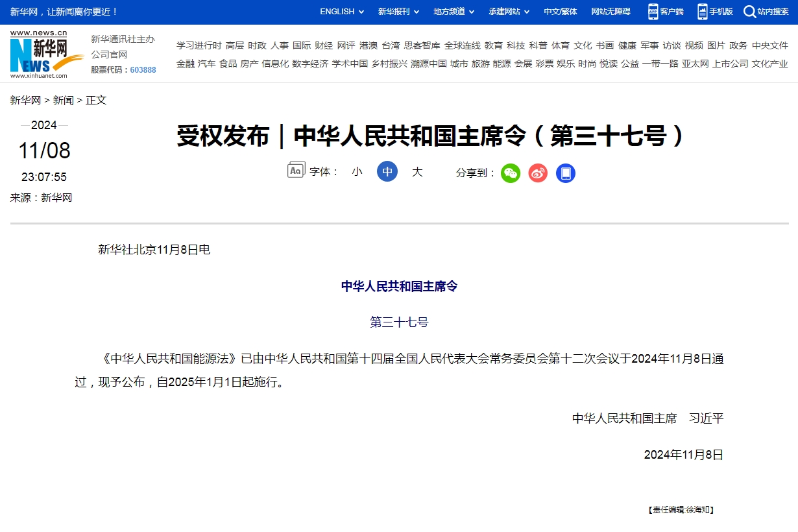Select small font size 小
Viewport: 798px width, 532px height.
[x=357, y=172]
